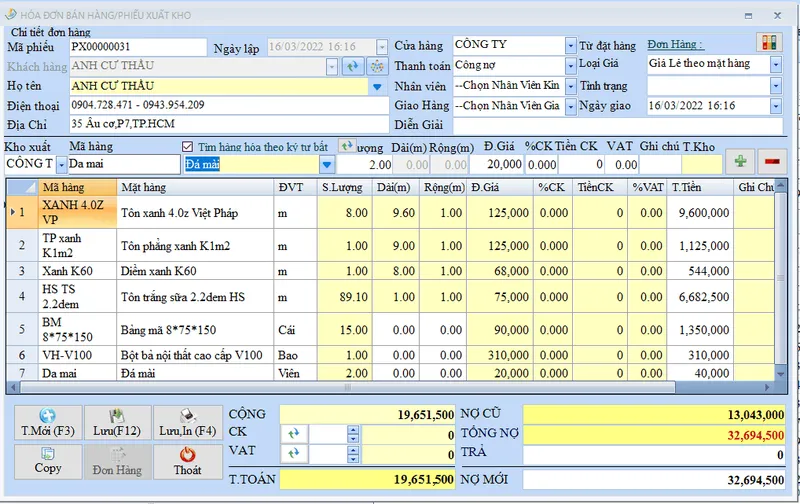The width and height of the screenshot is (800, 504).
Task: Open the Kho xuất CÔNG T dropdown
Action: coord(61,164)
